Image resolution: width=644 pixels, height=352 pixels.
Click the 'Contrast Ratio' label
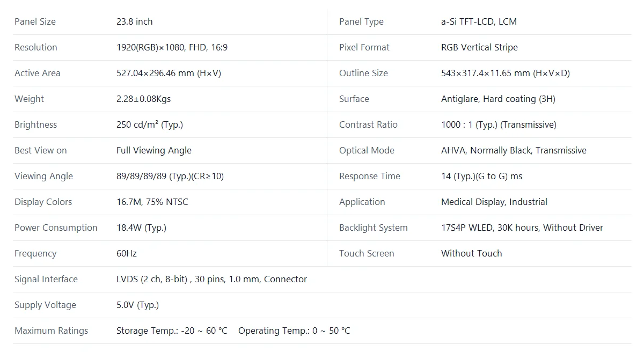[x=368, y=124]
